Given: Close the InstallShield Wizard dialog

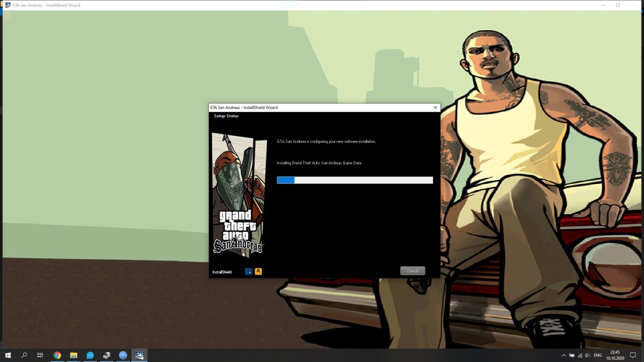Looking at the screenshot, I should [x=435, y=108].
